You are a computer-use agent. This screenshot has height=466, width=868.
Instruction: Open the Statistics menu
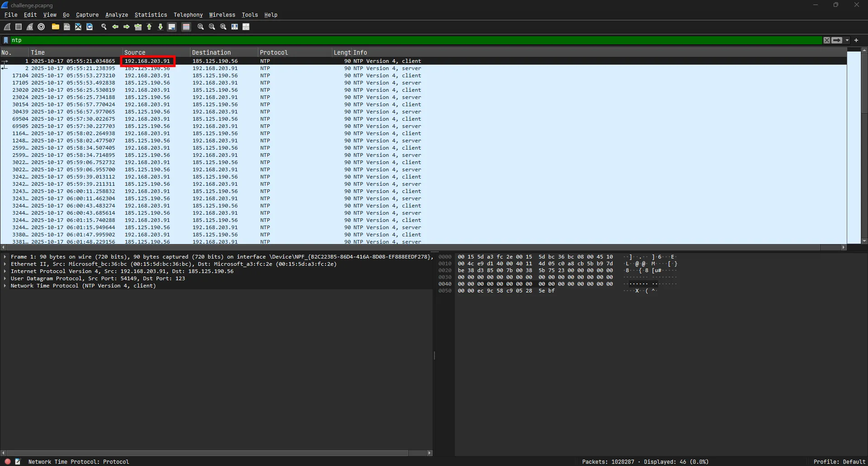click(151, 15)
